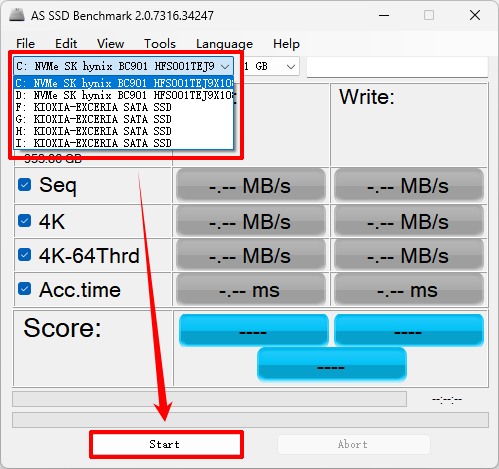The image size is (499, 469).
Task: Uncheck the 4K test checkbox
Action: (25, 220)
